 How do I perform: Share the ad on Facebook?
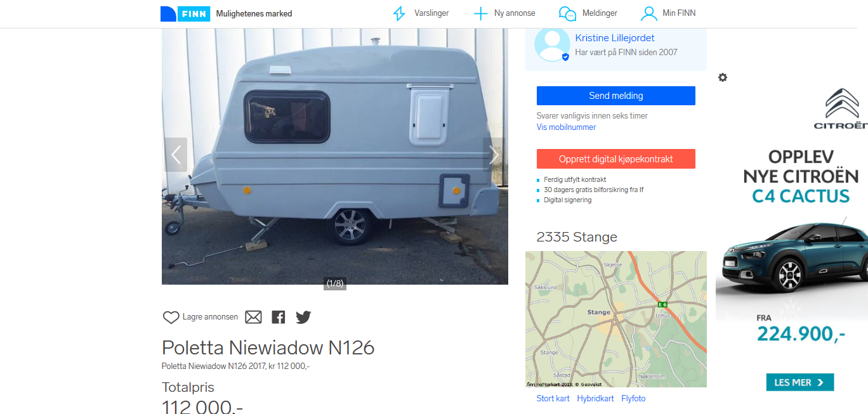[x=279, y=317]
